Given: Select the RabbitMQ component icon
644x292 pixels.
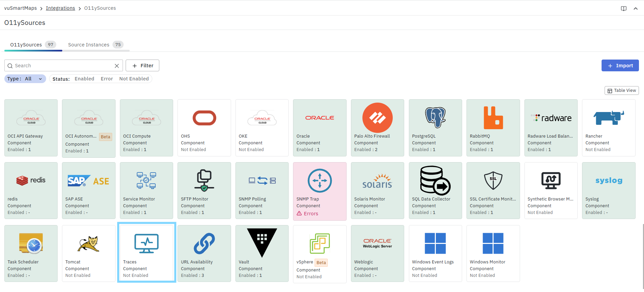Looking at the screenshot, I should (493, 118).
